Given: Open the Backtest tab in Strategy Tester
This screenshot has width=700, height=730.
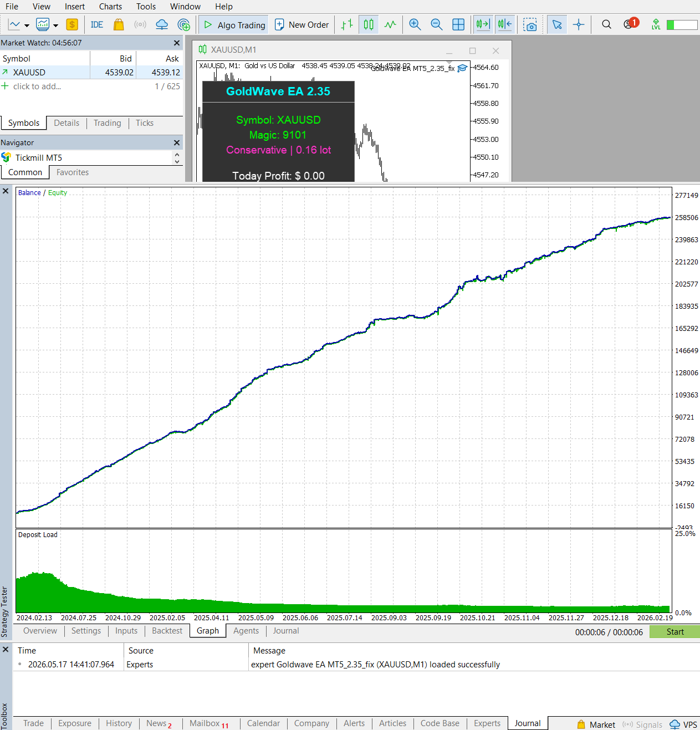Looking at the screenshot, I should (167, 631).
